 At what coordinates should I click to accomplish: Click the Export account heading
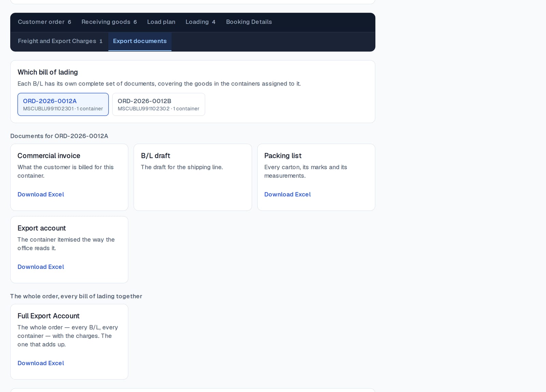[42, 228]
